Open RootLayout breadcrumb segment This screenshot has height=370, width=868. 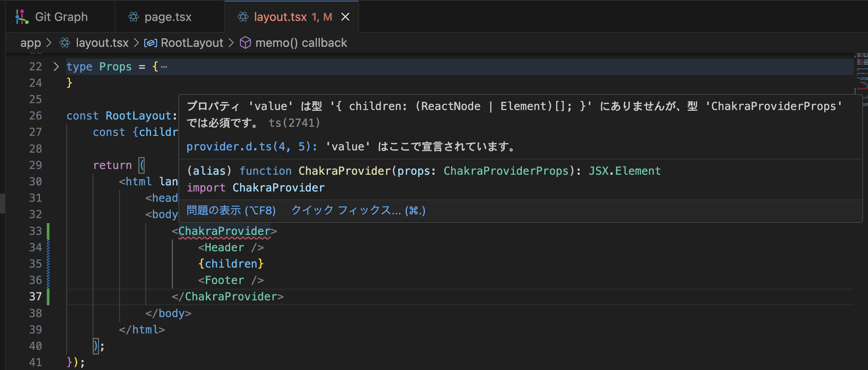192,43
